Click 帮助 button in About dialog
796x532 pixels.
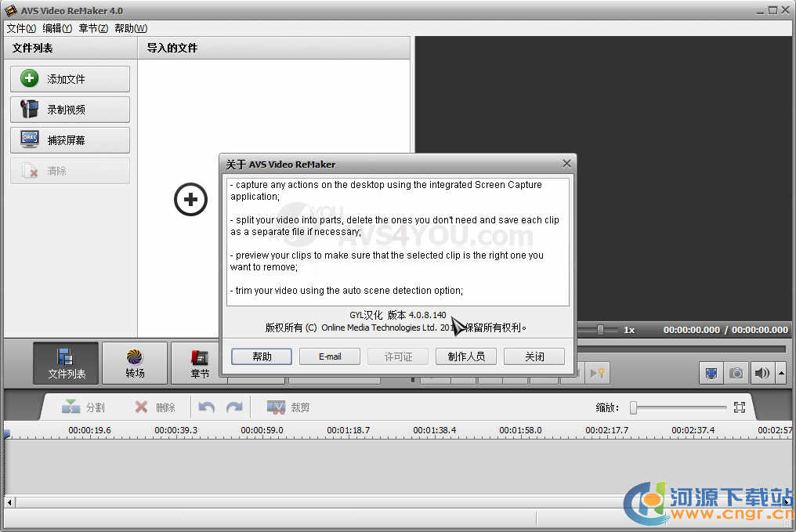click(x=262, y=356)
